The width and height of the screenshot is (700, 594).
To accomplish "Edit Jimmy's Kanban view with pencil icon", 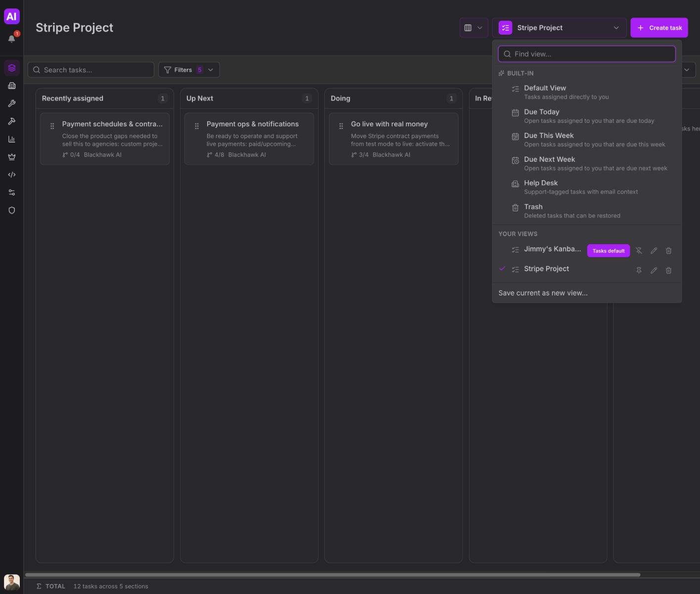I will point(653,250).
